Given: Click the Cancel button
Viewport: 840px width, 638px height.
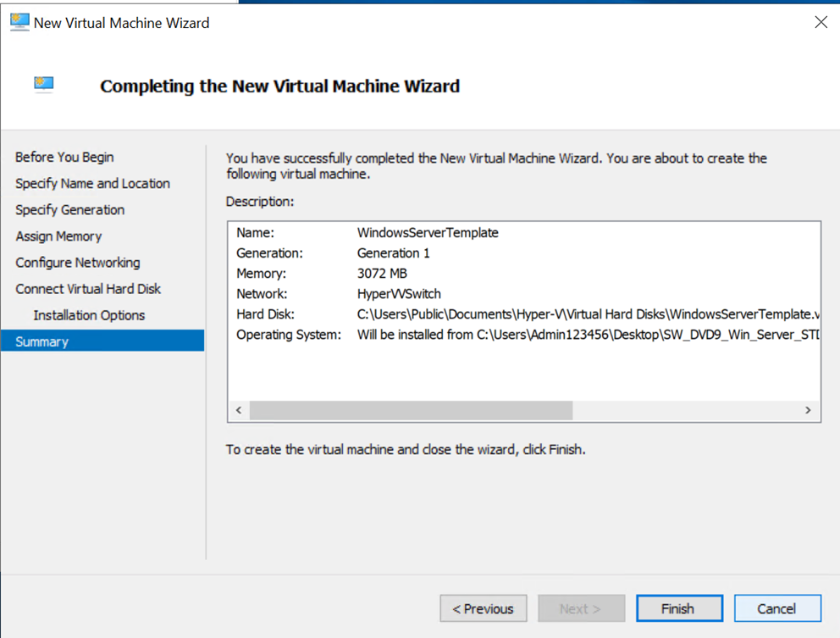Looking at the screenshot, I should (777, 608).
